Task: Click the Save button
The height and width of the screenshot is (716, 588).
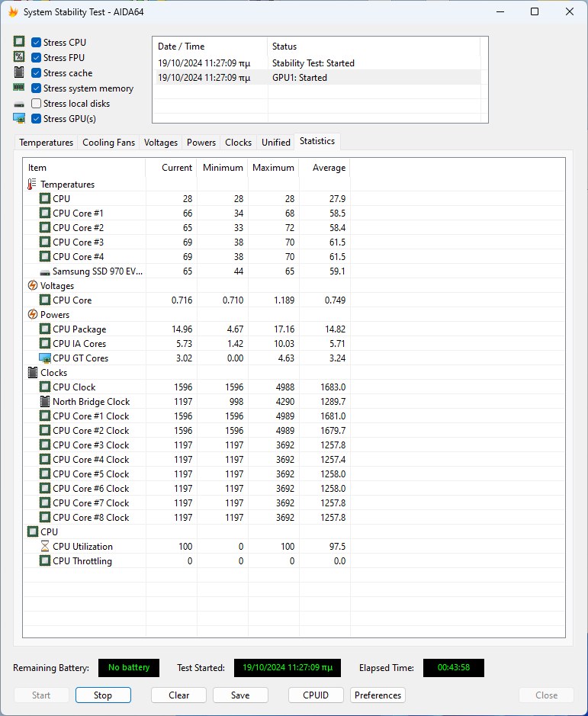Action: coord(240,695)
